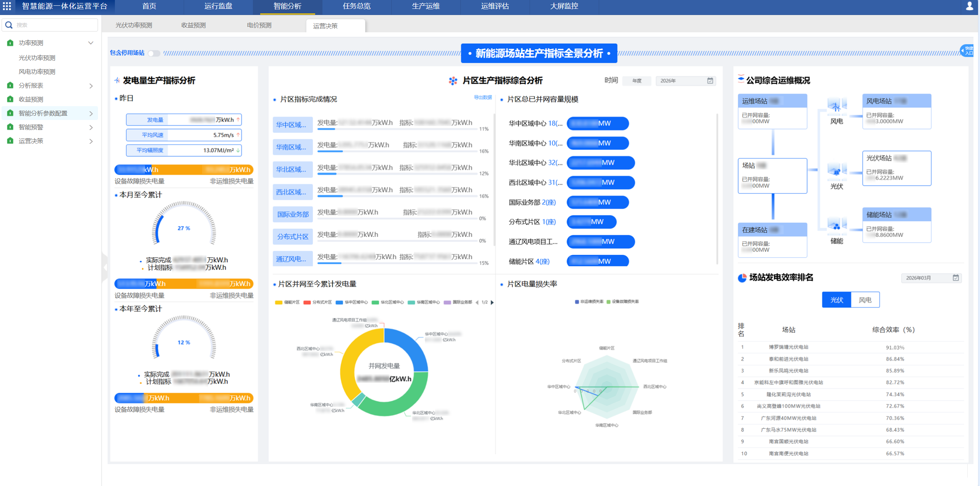The width and height of the screenshot is (980, 486).
Task: Click the 储能片区 yellow legend swatch
Action: click(x=279, y=303)
